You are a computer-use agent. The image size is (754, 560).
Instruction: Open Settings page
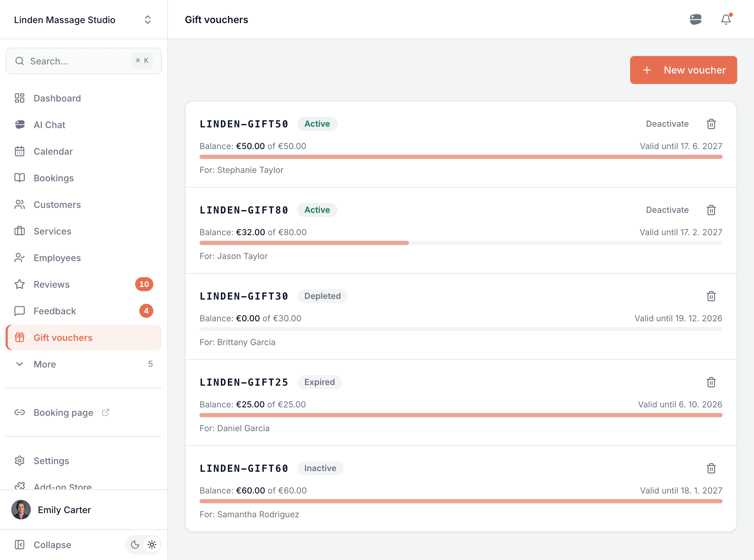[83, 461]
